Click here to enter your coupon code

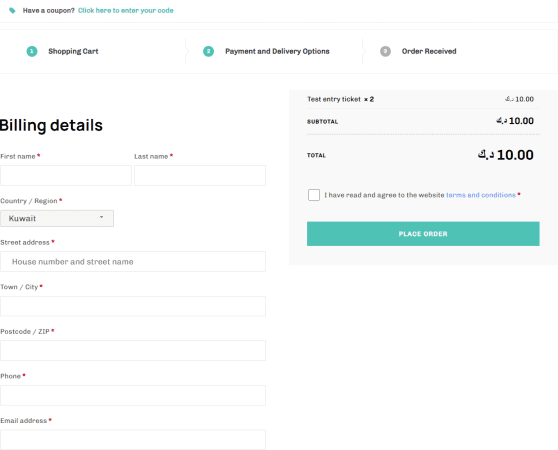click(x=126, y=10)
